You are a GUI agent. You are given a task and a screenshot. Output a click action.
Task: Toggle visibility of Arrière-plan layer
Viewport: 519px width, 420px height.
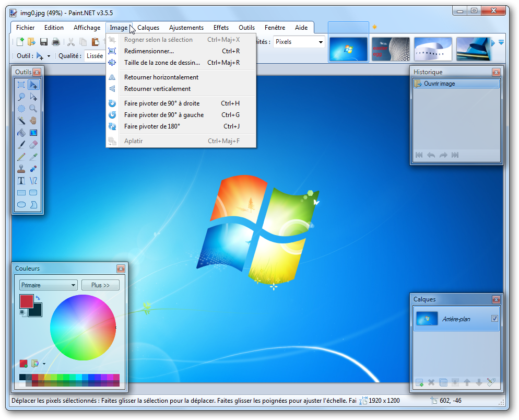(494, 319)
